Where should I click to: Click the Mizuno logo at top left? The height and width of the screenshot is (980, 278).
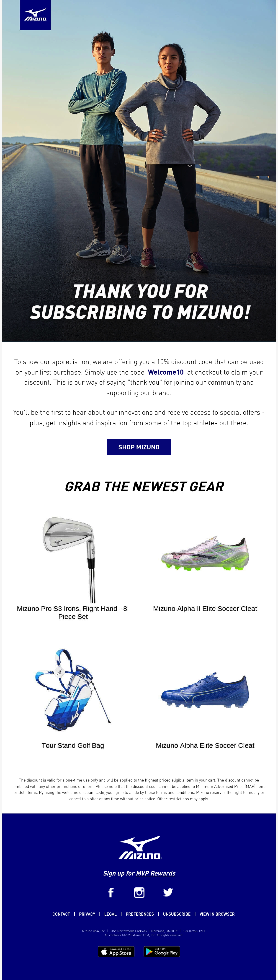pos(35,15)
